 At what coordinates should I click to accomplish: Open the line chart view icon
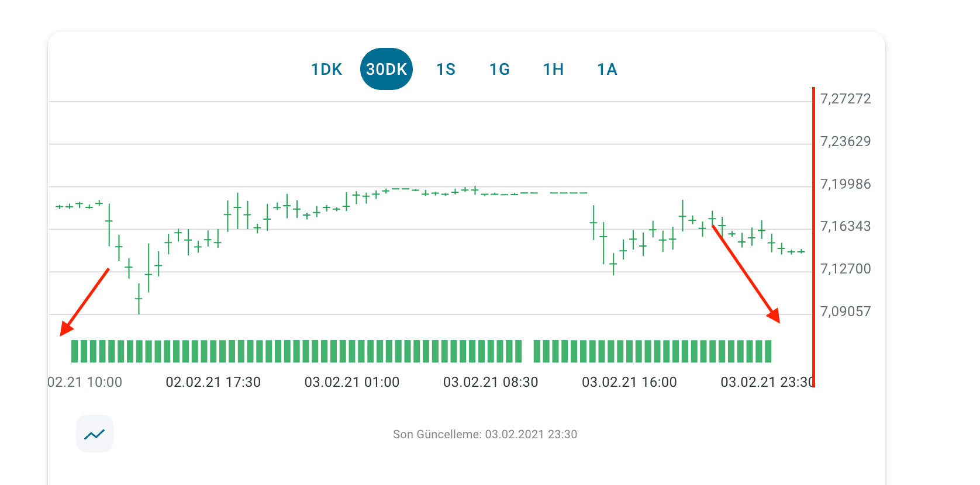pos(94,434)
